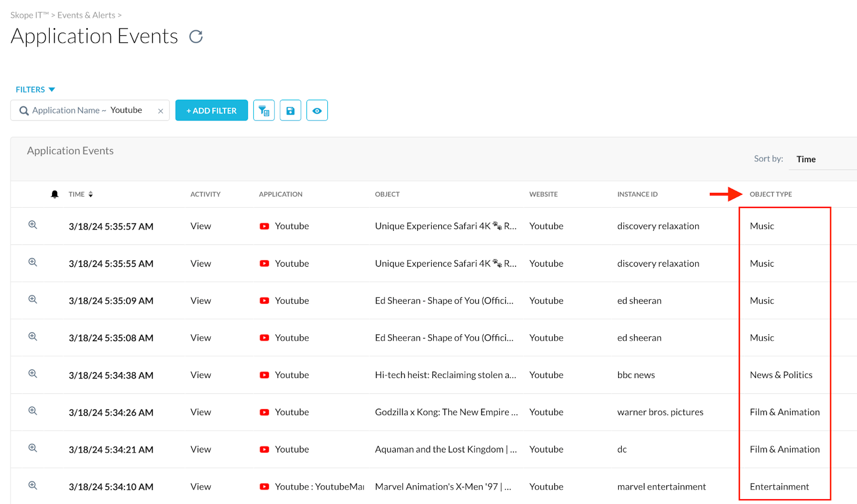Click marvel entertainment instance ID
857x504 pixels.
661,486
